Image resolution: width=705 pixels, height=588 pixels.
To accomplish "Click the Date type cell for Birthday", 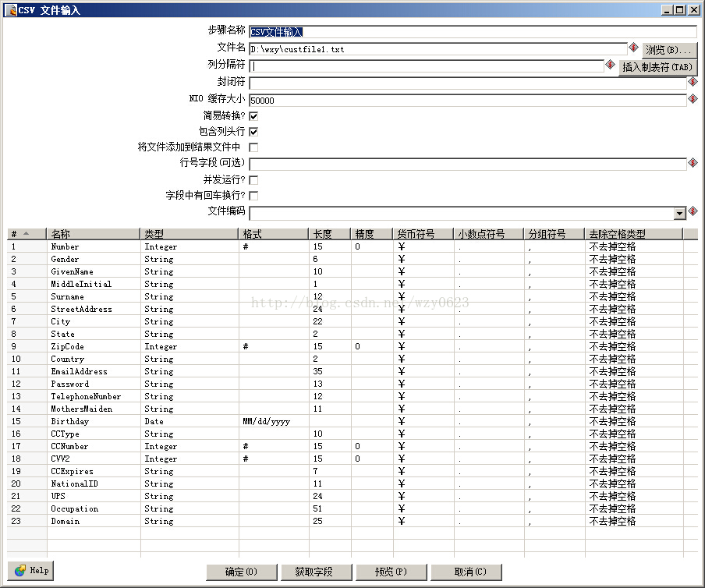I will (190, 421).
